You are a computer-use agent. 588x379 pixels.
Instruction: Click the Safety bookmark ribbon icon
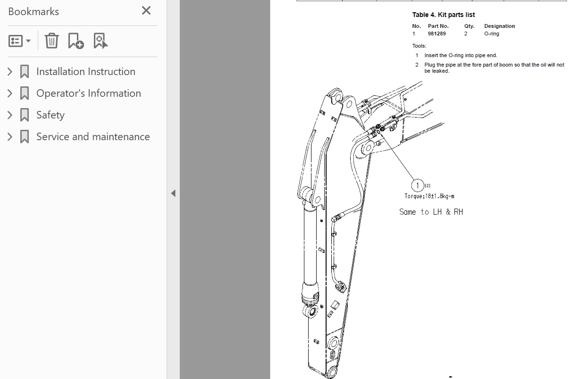[25, 115]
